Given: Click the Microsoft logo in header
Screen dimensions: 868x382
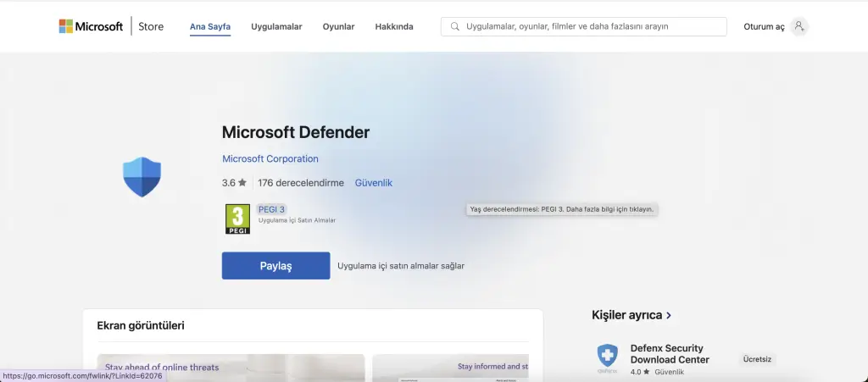Looking at the screenshot, I should (91, 26).
